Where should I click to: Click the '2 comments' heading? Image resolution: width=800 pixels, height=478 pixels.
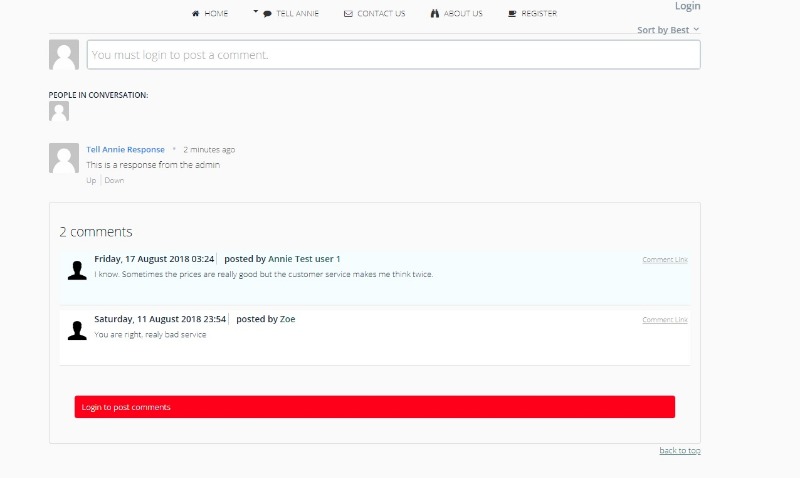(x=96, y=232)
